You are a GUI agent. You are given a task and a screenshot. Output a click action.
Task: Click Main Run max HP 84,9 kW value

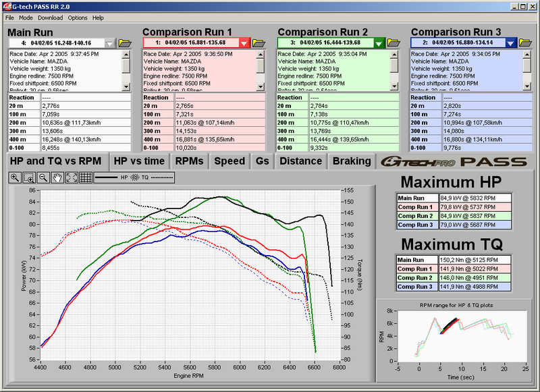click(475, 198)
